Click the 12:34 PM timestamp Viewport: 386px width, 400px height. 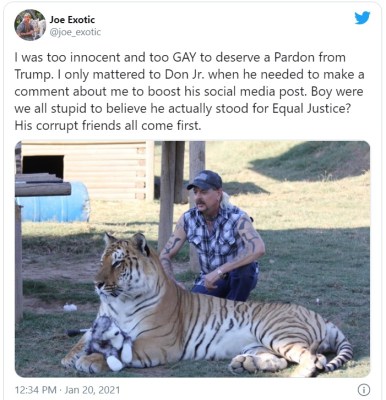34,390
